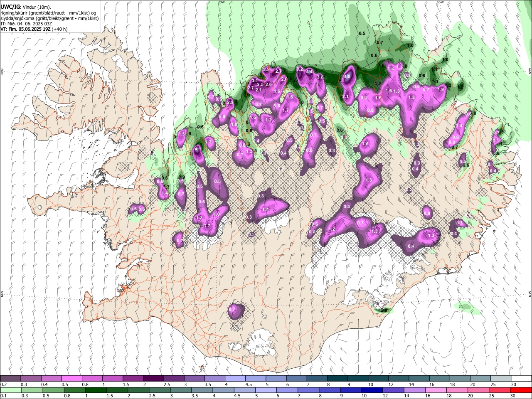Select the '3.1' precipitation value on the map

255,80
